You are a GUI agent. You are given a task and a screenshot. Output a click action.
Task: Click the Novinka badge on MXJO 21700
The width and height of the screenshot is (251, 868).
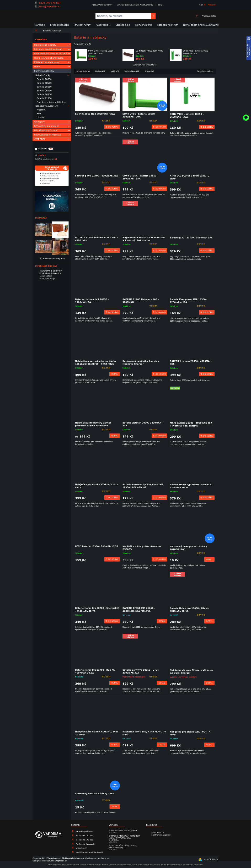[175, 388]
